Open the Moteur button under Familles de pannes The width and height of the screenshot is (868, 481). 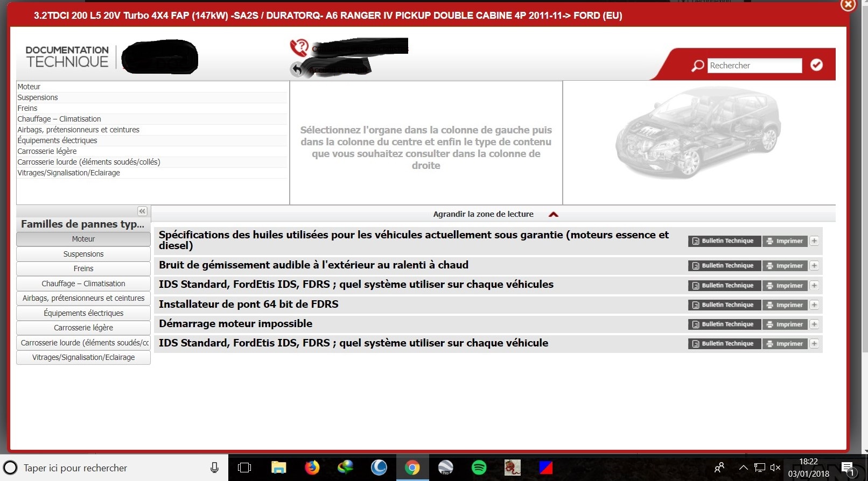pyautogui.click(x=83, y=239)
